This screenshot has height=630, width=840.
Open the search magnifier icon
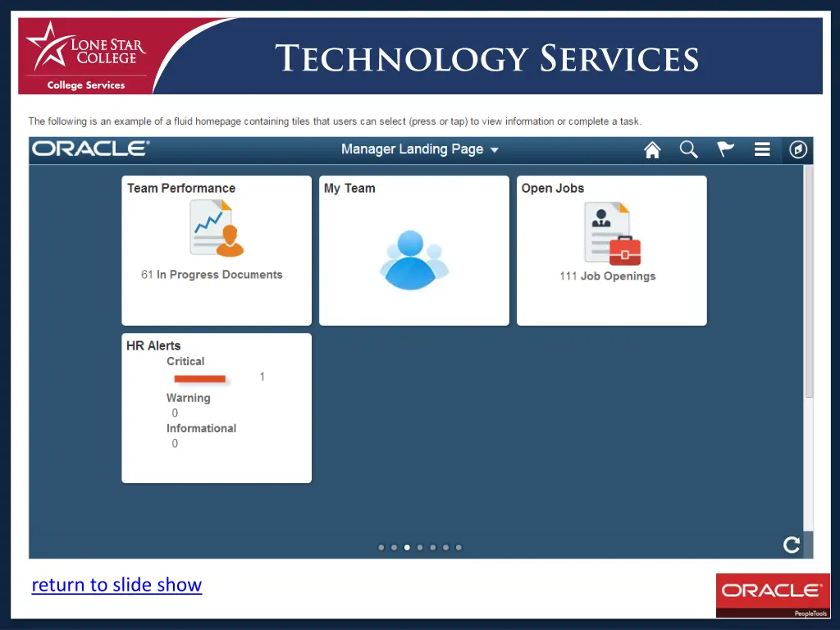point(688,149)
